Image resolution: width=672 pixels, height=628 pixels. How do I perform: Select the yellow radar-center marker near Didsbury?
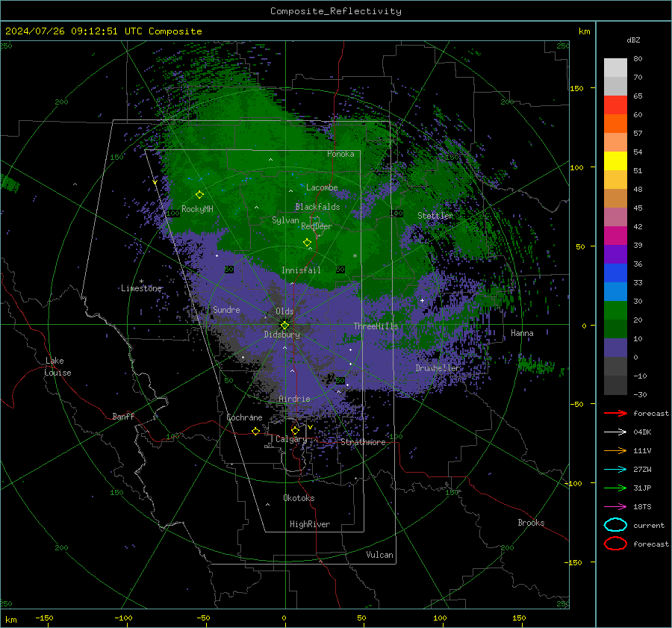pyautogui.click(x=284, y=325)
